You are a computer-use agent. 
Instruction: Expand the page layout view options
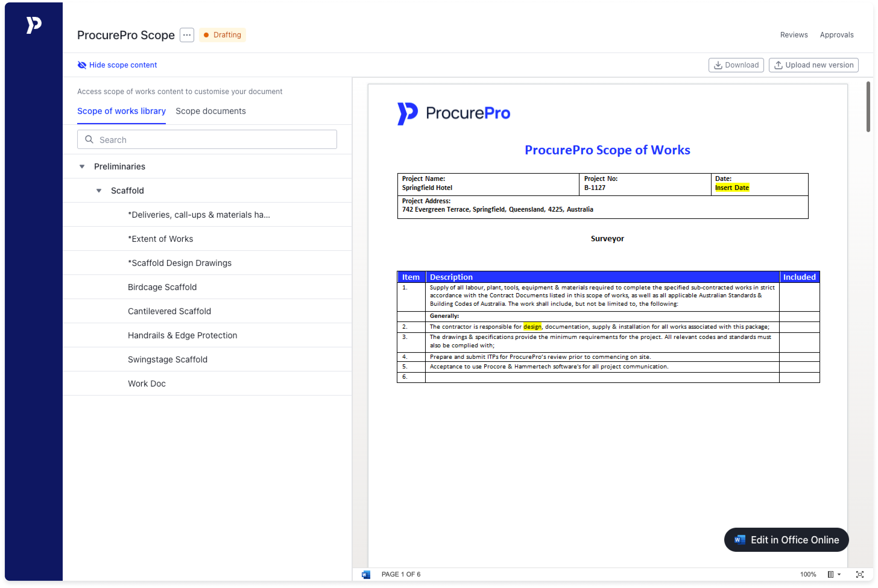pyautogui.click(x=847, y=574)
